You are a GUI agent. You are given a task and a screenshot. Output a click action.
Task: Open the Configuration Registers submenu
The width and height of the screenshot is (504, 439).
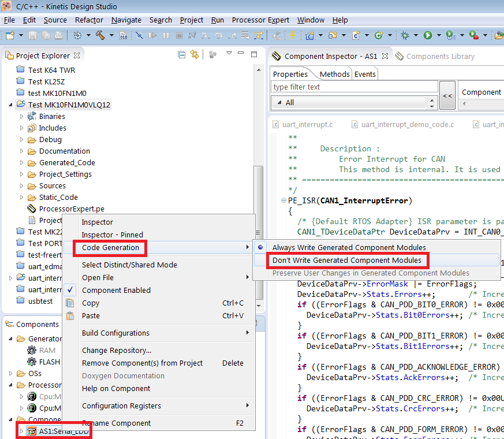tap(121, 406)
